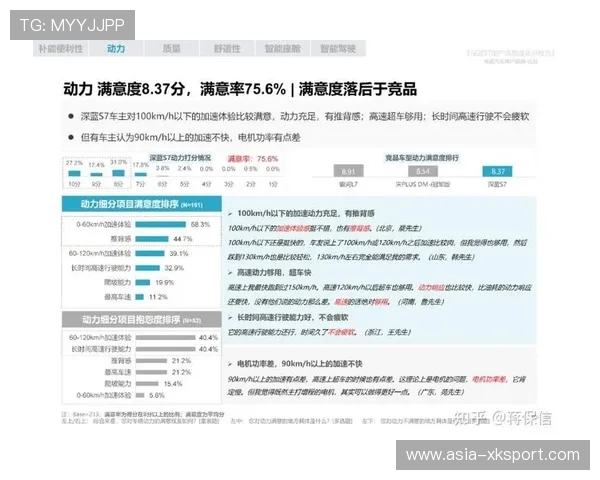
Task: Click the 19.9% value beside 爬坡能力
Action: (165, 282)
